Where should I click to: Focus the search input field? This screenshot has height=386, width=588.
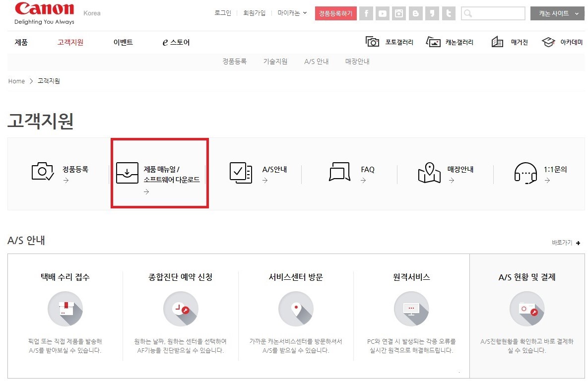[493, 13]
